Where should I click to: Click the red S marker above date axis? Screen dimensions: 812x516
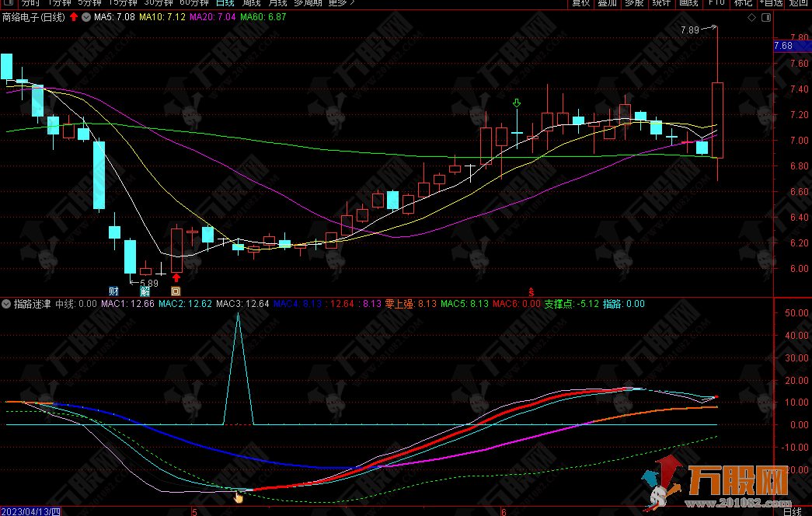click(x=531, y=291)
